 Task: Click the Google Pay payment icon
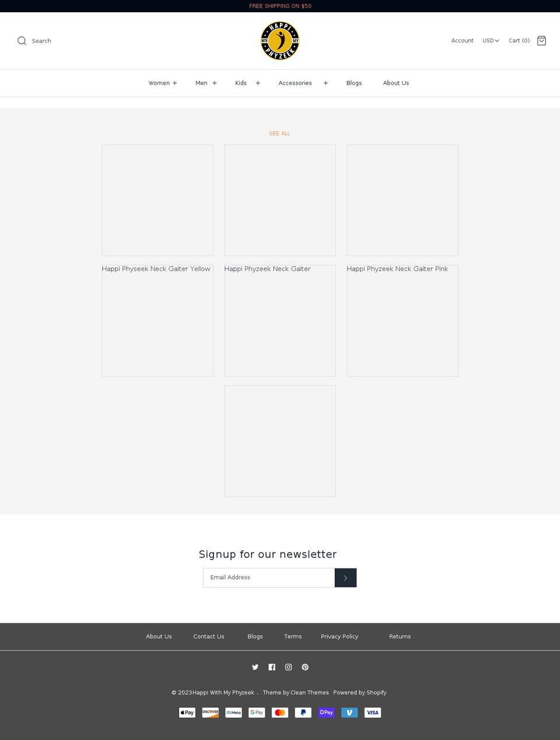257,713
